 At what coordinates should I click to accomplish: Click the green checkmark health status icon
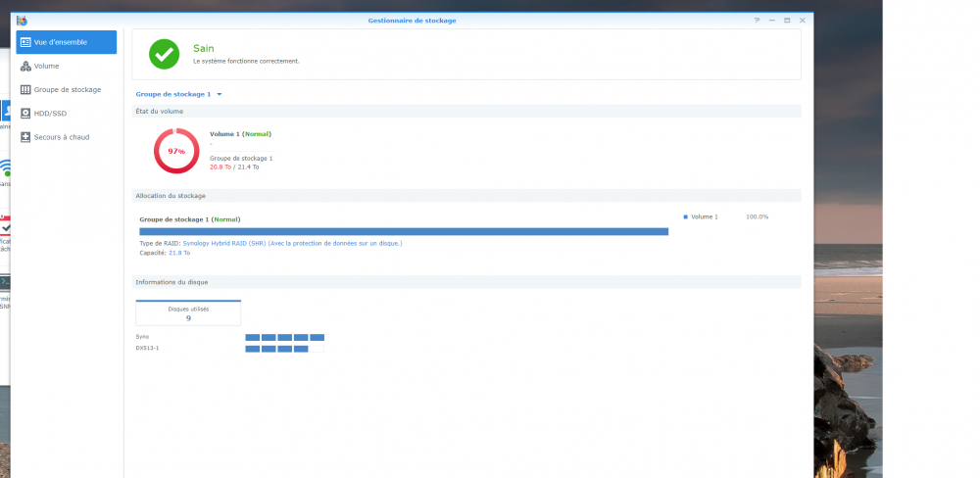[x=165, y=54]
